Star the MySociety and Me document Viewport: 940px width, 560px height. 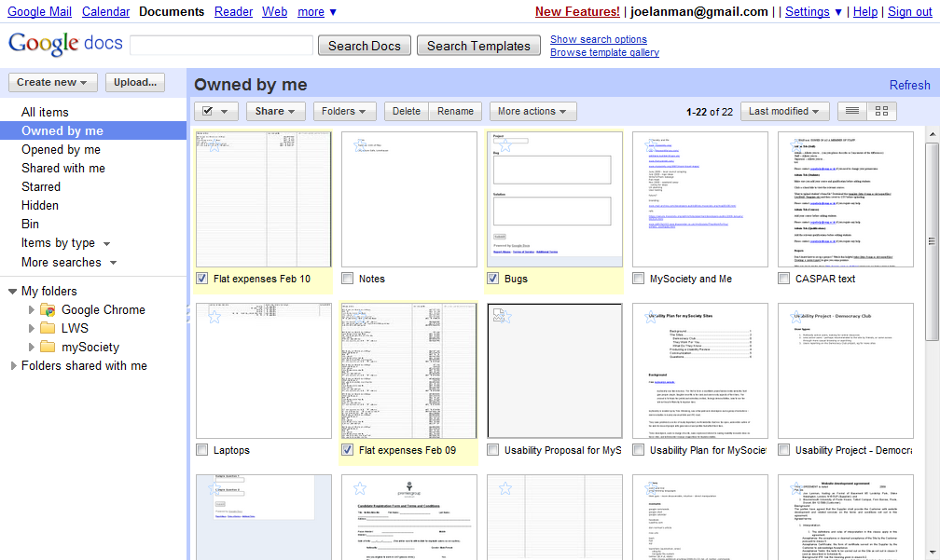(x=650, y=145)
